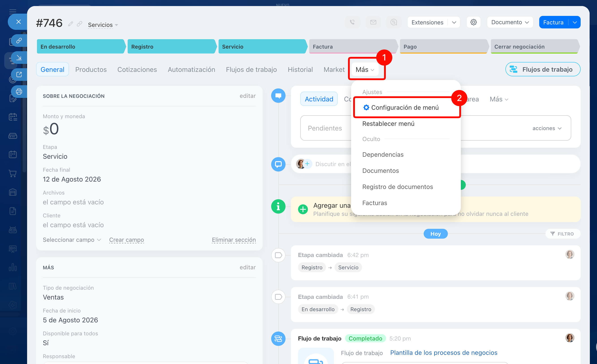Click the blue Factura button
The width and height of the screenshot is (597, 364).
pos(553,22)
